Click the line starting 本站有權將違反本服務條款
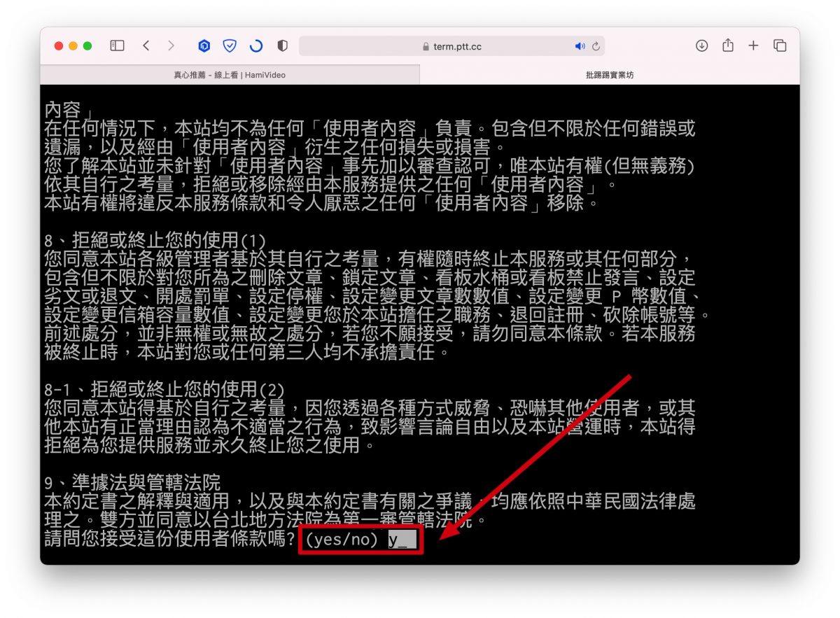Viewport: 840px width, 618px height. (x=323, y=204)
